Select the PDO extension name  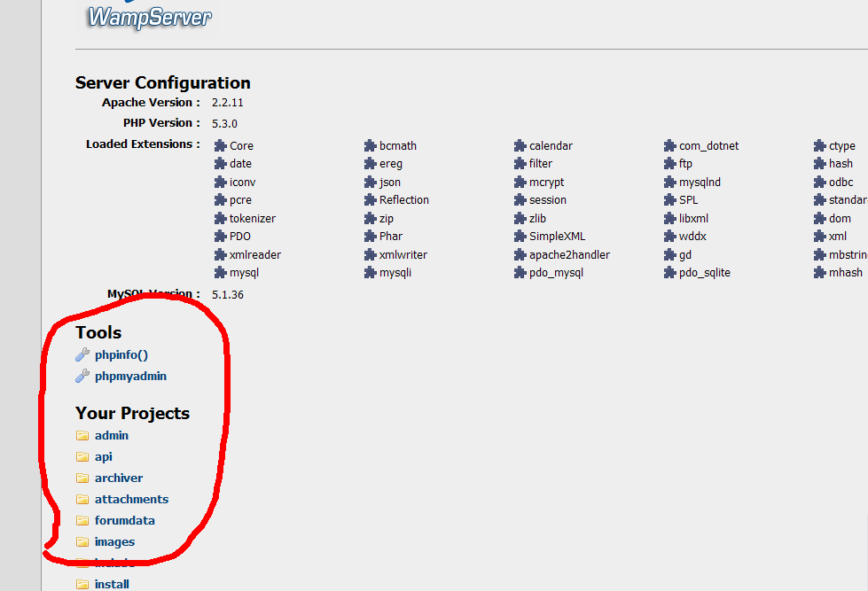pyautogui.click(x=240, y=237)
